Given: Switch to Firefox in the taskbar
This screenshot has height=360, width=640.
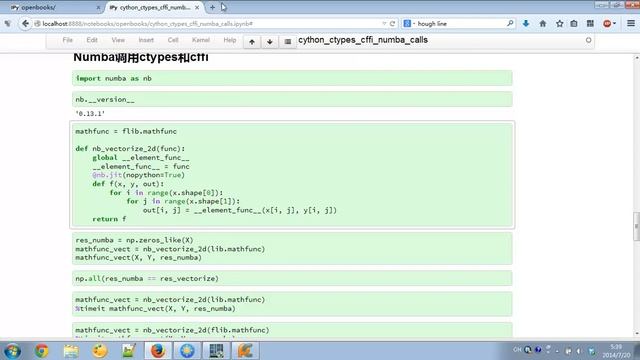Looking at the screenshot, I should 158,351.
